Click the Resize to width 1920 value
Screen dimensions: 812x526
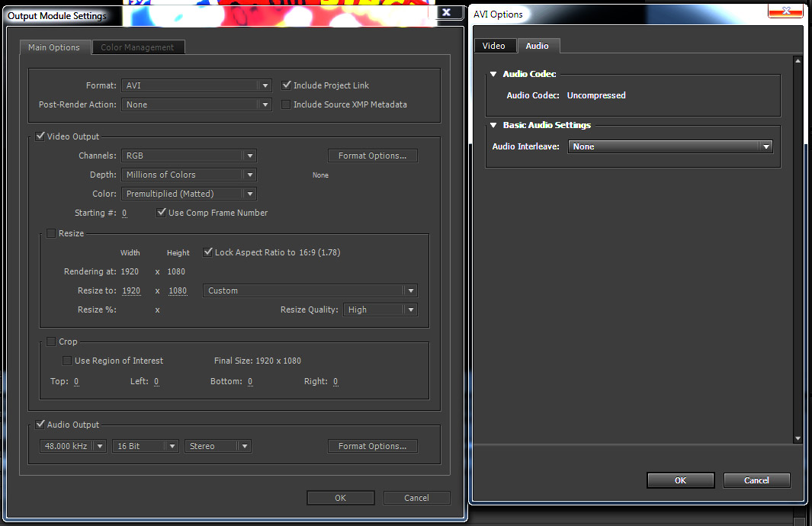131,290
